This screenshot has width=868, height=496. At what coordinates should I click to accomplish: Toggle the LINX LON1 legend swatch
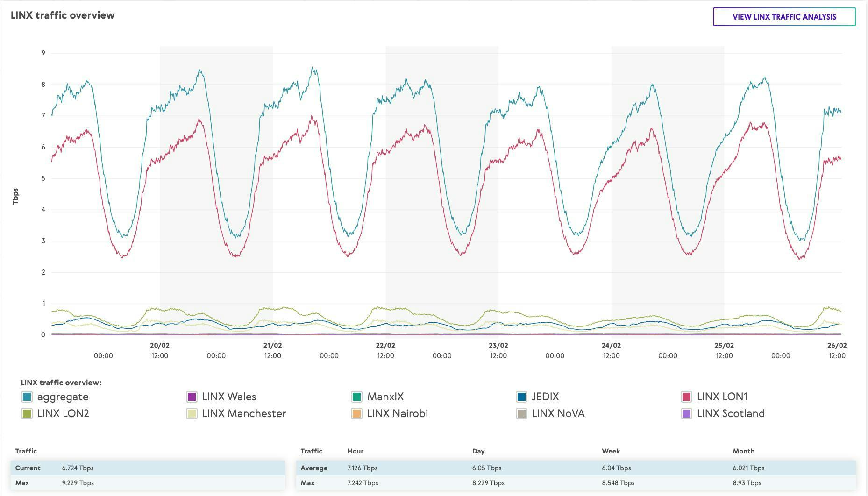(x=686, y=397)
